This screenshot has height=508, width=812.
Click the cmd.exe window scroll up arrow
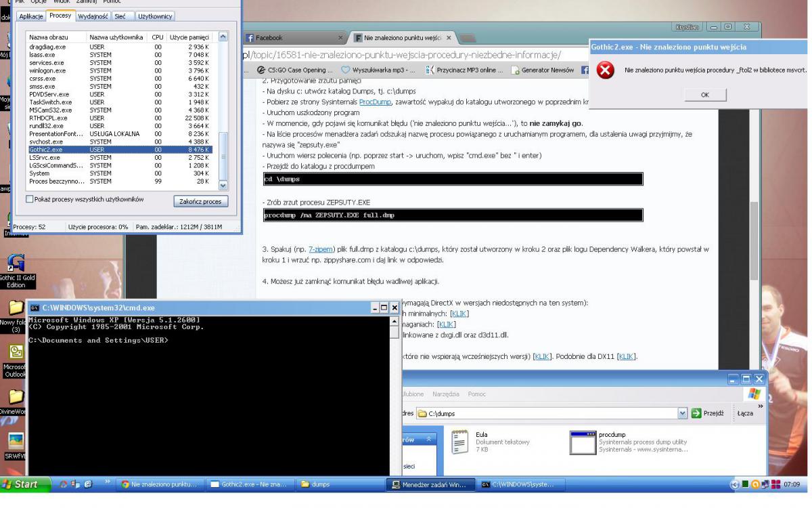pos(395,322)
